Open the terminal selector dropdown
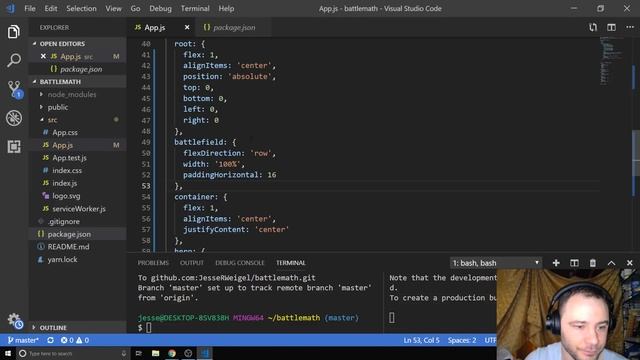 [x=496, y=263]
